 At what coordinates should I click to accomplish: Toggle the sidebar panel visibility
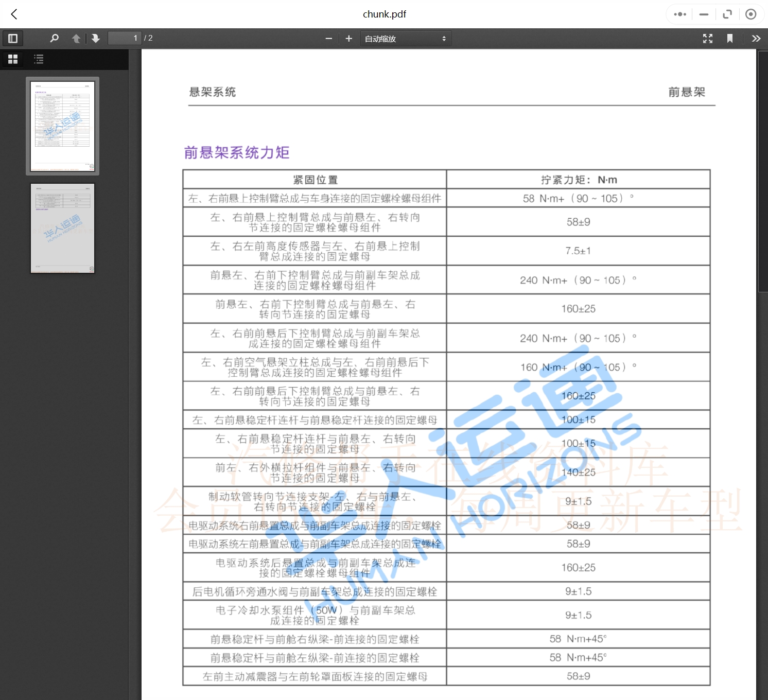[x=13, y=38]
